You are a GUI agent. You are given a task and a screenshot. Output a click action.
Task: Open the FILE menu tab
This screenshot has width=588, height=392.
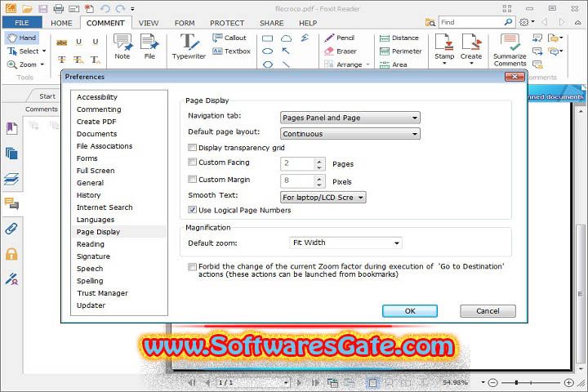[22, 23]
